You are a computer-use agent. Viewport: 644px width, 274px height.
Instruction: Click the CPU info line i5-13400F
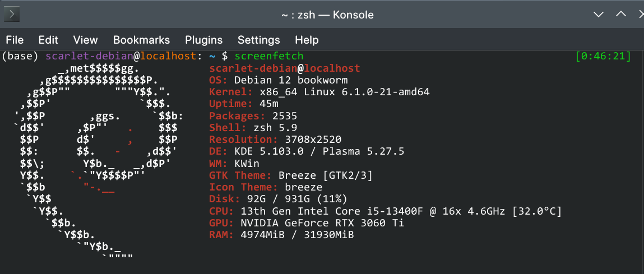(385, 212)
